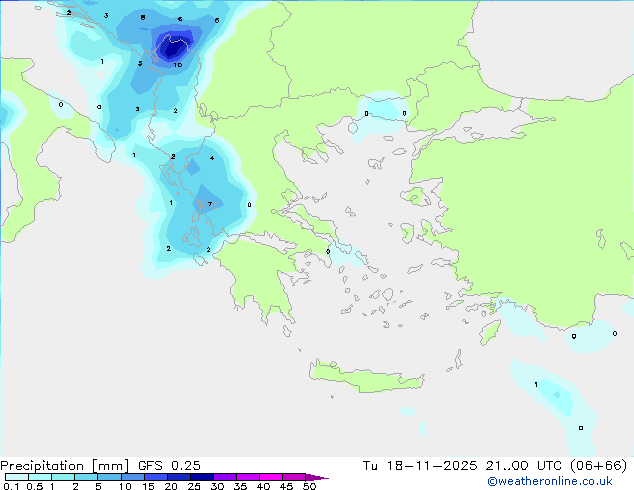Click legend scale label "0.5"
This screenshot has width=634, height=490.
[35, 486]
